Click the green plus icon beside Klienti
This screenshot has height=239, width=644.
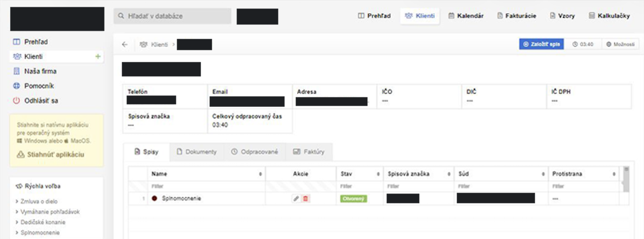pos(98,56)
